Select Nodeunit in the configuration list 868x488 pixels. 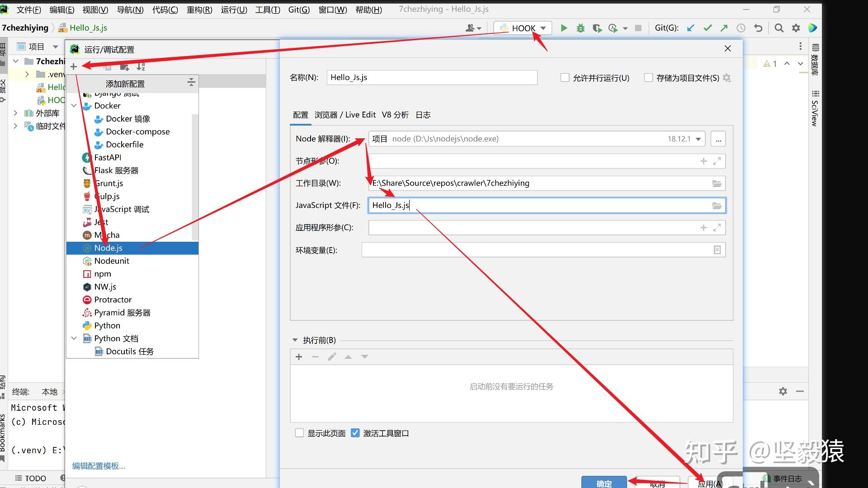click(111, 261)
